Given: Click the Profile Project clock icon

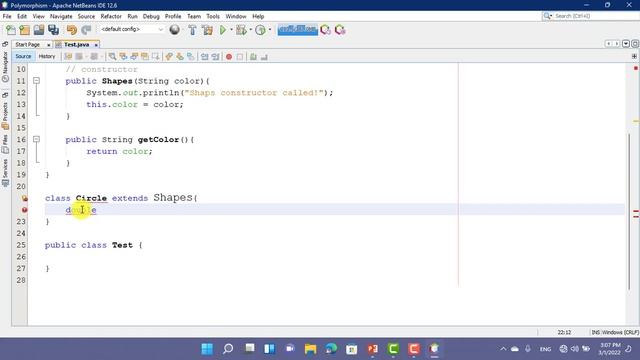Looking at the screenshot, I should click(260, 30).
